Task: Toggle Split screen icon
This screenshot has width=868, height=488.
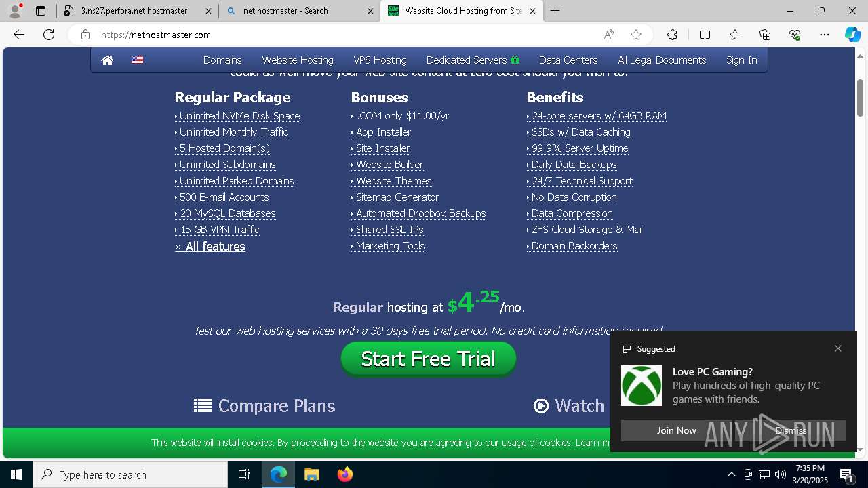Action: [705, 35]
